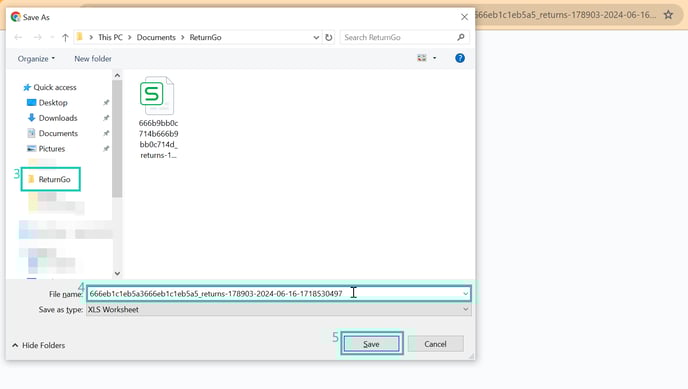Viewport: 688px width, 389px height.
Task: Open the Save as type dropdown
Action: coord(279,310)
